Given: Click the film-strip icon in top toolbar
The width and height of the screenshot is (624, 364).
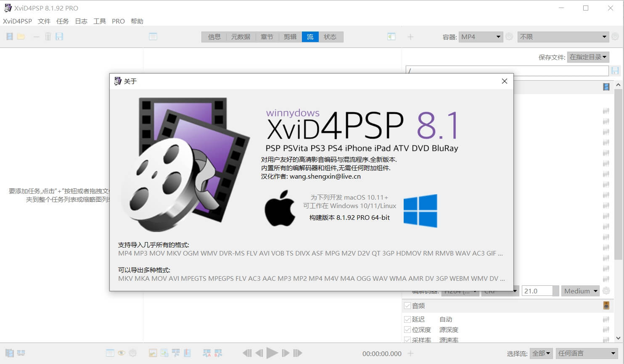Looking at the screenshot, I should tap(10, 37).
